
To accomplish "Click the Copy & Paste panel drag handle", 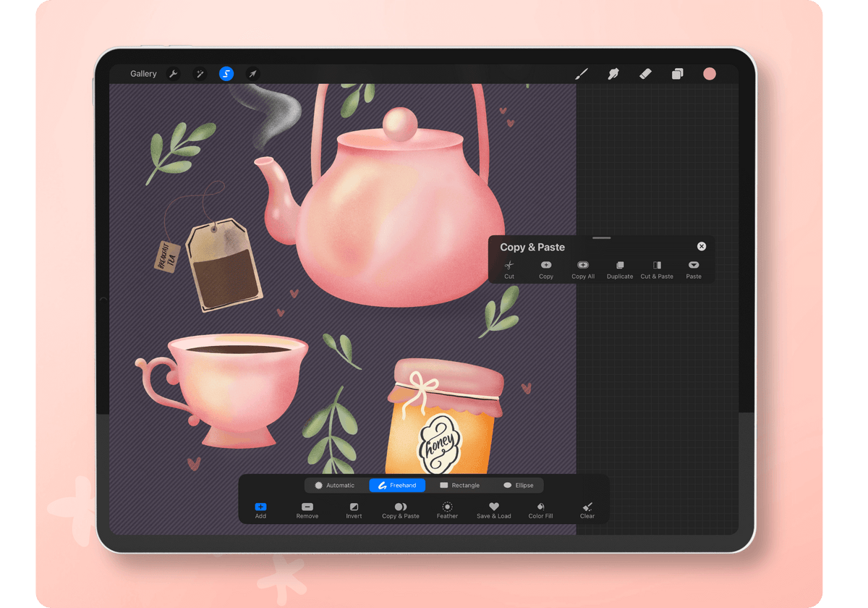I will click(x=601, y=238).
